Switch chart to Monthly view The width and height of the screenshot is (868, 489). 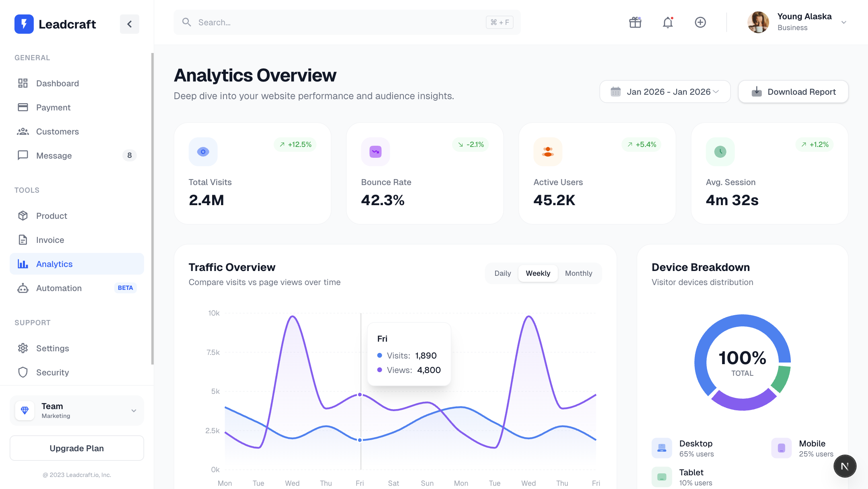tap(578, 273)
